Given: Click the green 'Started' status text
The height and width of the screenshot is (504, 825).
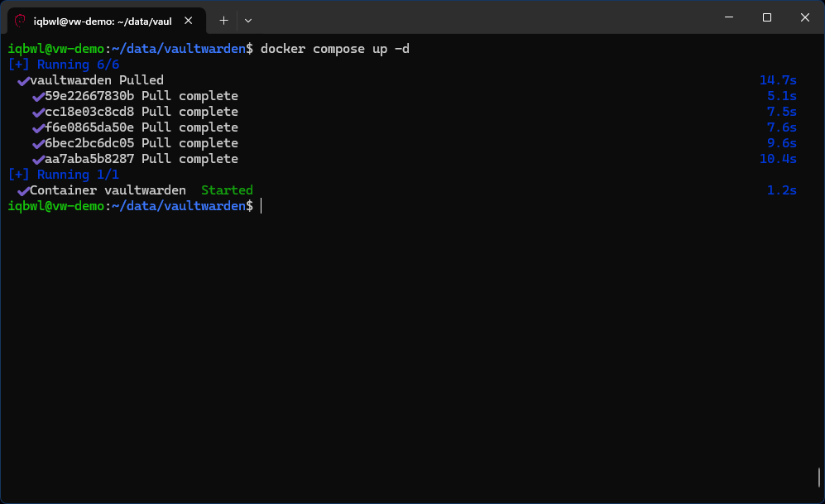Looking at the screenshot, I should click(227, 190).
